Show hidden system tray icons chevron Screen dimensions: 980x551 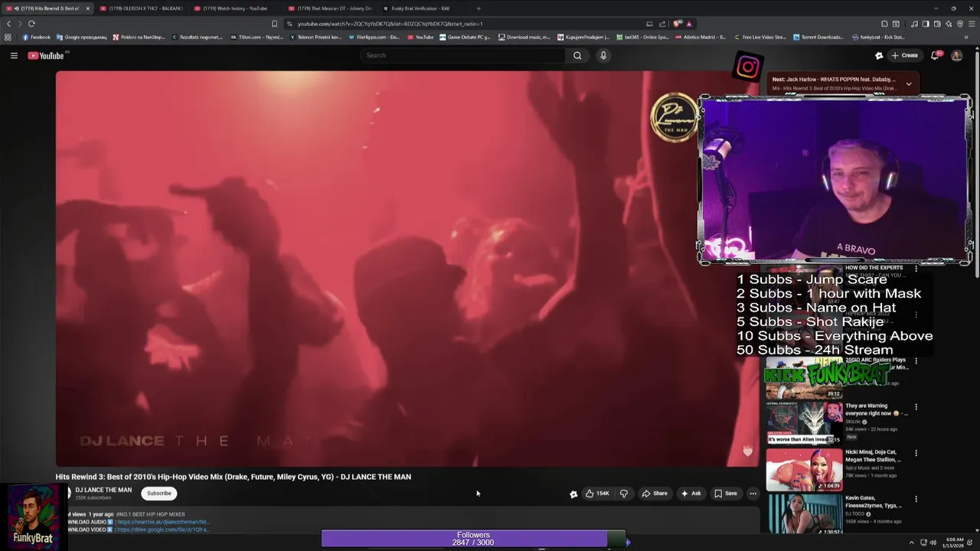point(911,543)
